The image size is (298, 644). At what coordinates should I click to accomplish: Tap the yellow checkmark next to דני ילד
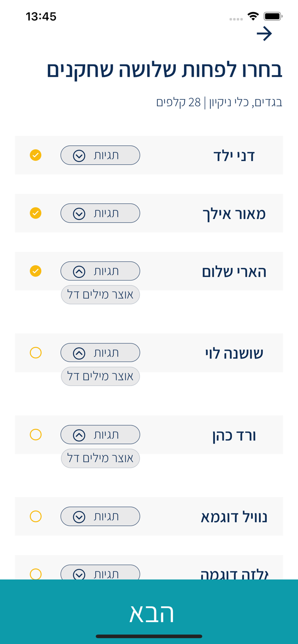(36, 155)
